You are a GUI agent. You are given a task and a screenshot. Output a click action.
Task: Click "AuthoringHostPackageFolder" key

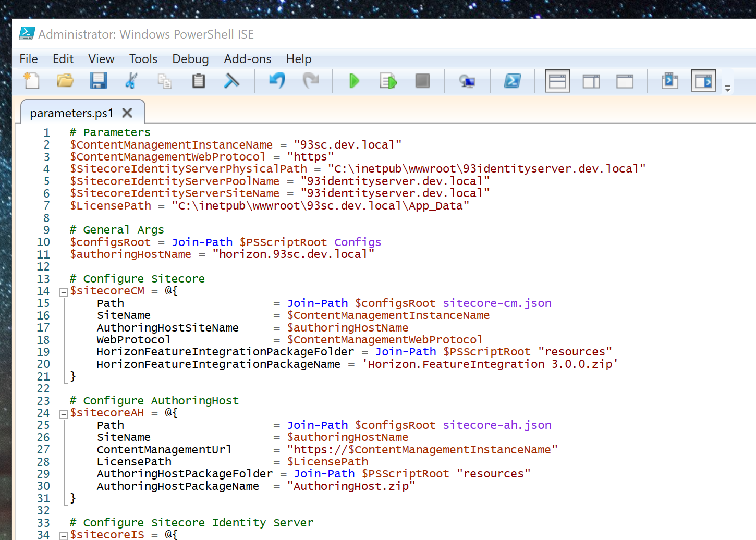tap(185, 473)
